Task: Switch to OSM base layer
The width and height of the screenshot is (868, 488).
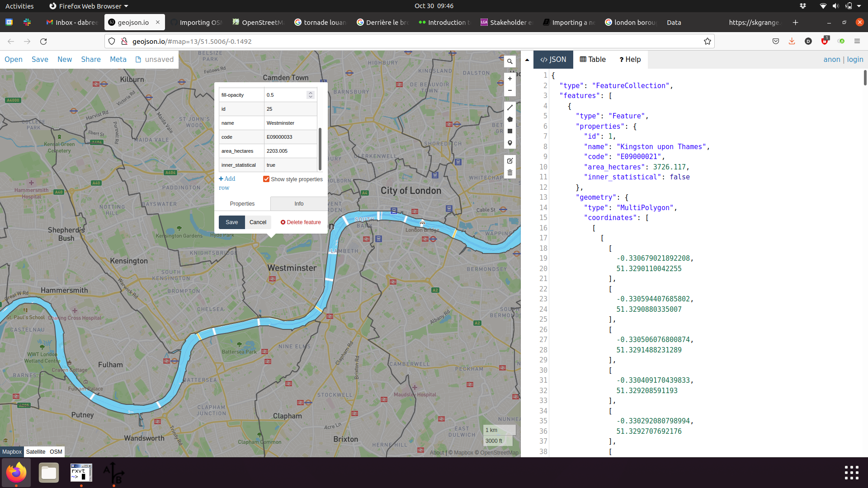Action: point(56,452)
